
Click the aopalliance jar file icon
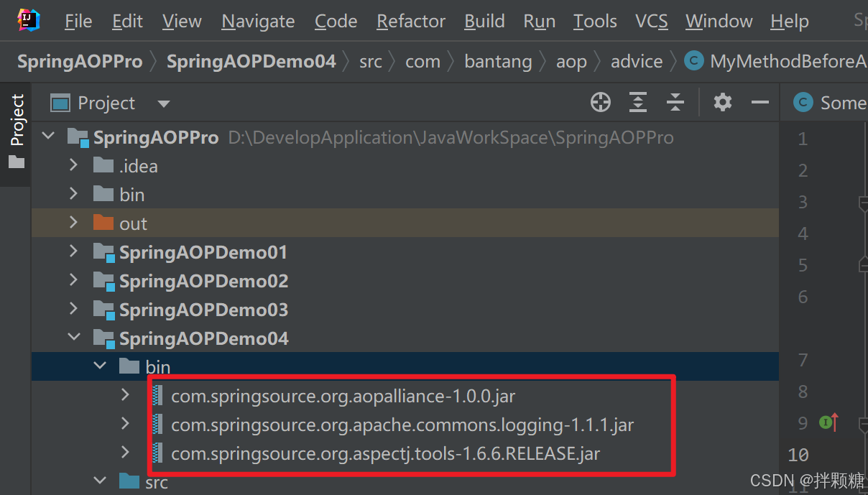pyautogui.click(x=157, y=396)
